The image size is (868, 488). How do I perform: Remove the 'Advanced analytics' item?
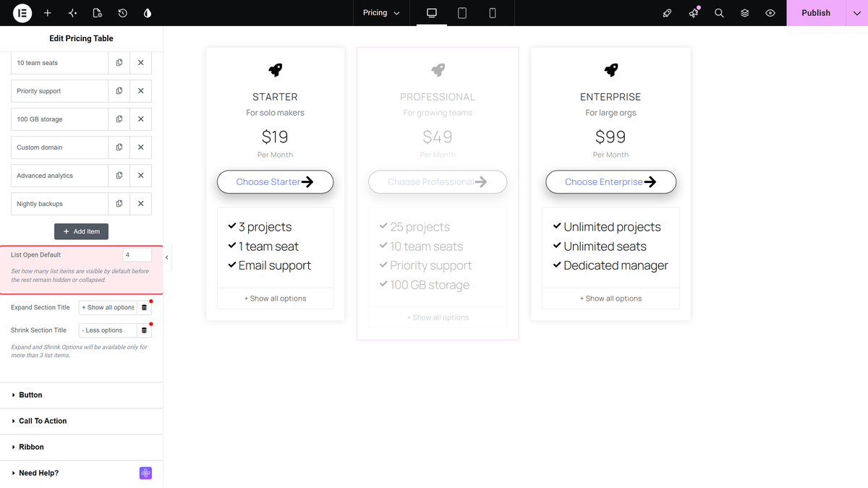coord(141,176)
